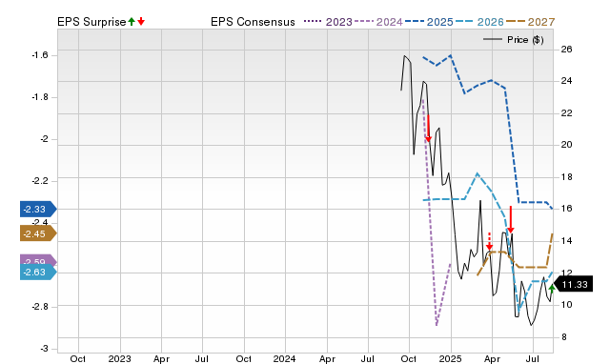Click the 11.33 current price tag
Screen dimensions: 610x364
click(x=573, y=284)
